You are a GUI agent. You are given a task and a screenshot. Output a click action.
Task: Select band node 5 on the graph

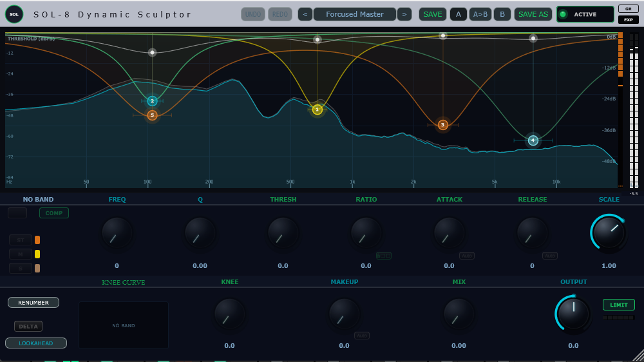tap(153, 115)
